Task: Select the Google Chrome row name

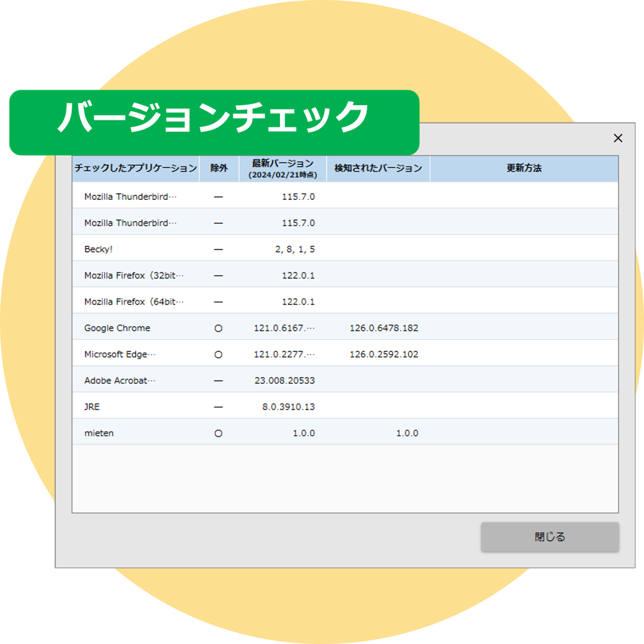Action: coord(117,328)
